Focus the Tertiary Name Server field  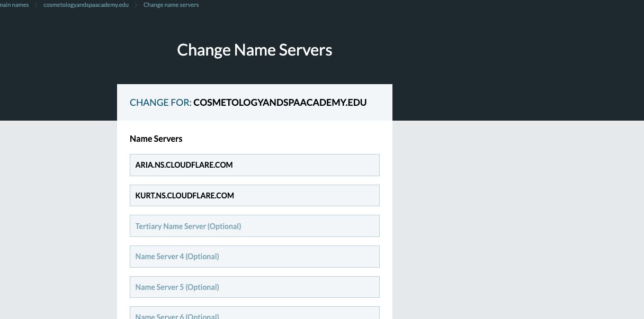click(x=255, y=226)
